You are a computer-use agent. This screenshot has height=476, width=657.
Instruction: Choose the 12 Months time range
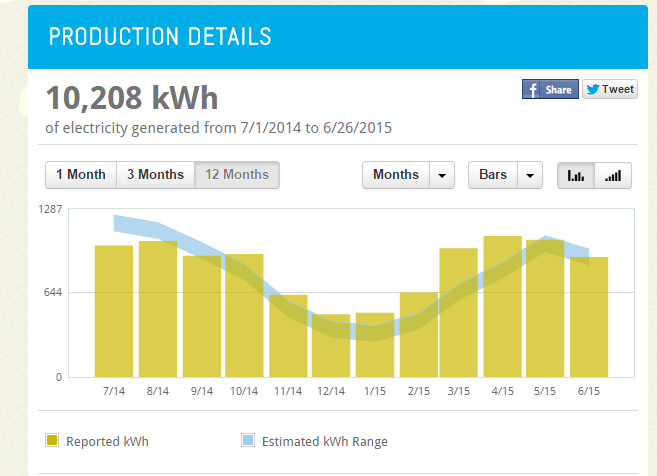pyautogui.click(x=237, y=175)
